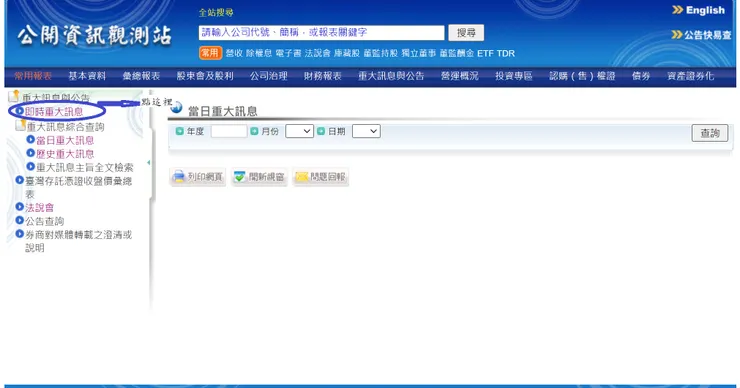Select 重大訊息主旨全文檢索 in the sidebar
740x388 pixels.
click(85, 167)
